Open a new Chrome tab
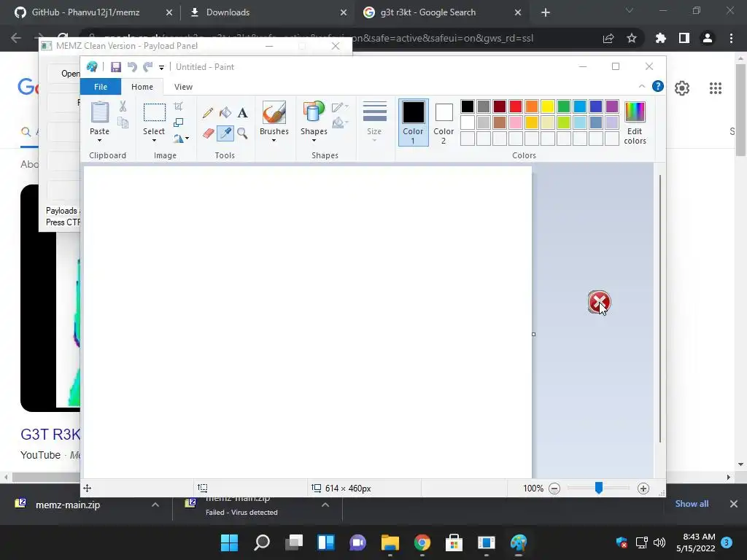 tap(546, 13)
